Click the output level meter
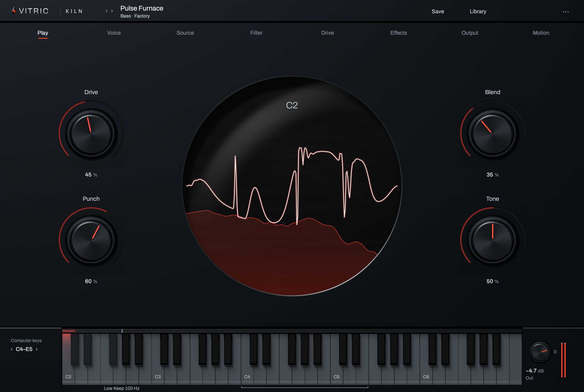The image size is (584, 392). click(564, 360)
